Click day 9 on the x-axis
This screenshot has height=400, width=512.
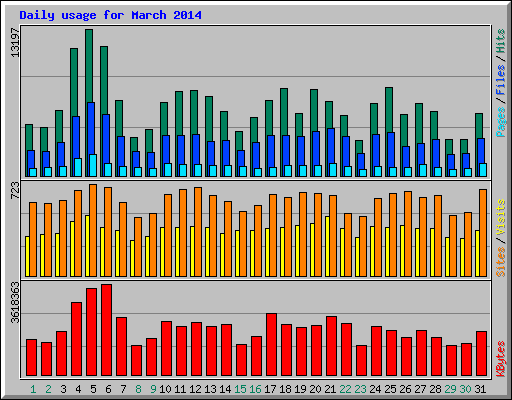click(153, 389)
